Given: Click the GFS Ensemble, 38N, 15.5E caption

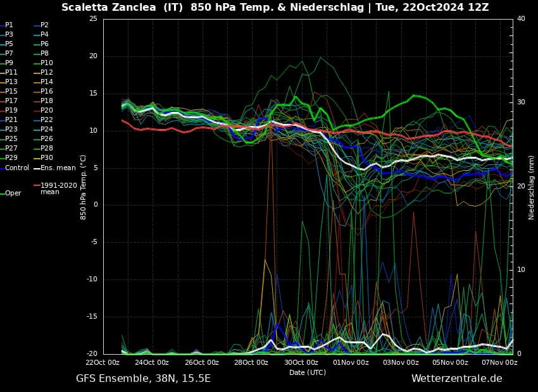Looking at the screenshot, I should (143, 378).
